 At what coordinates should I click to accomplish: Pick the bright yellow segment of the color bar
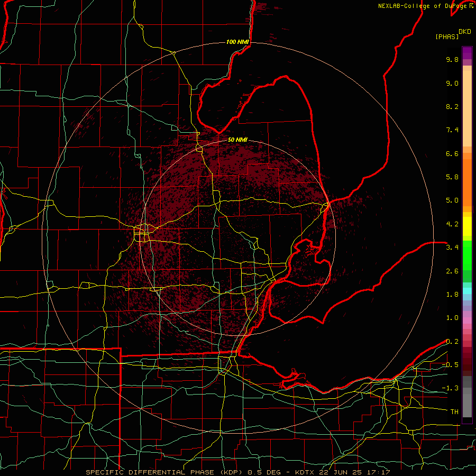click(x=467, y=226)
